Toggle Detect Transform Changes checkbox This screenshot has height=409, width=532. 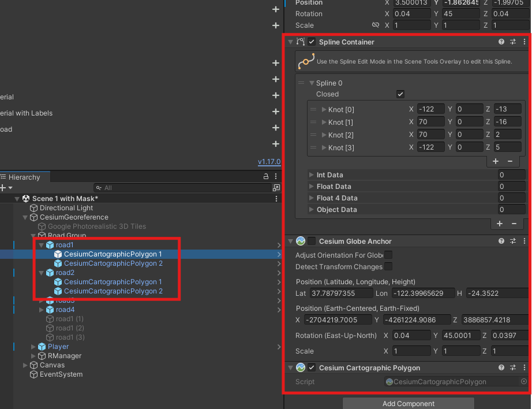coord(388,266)
